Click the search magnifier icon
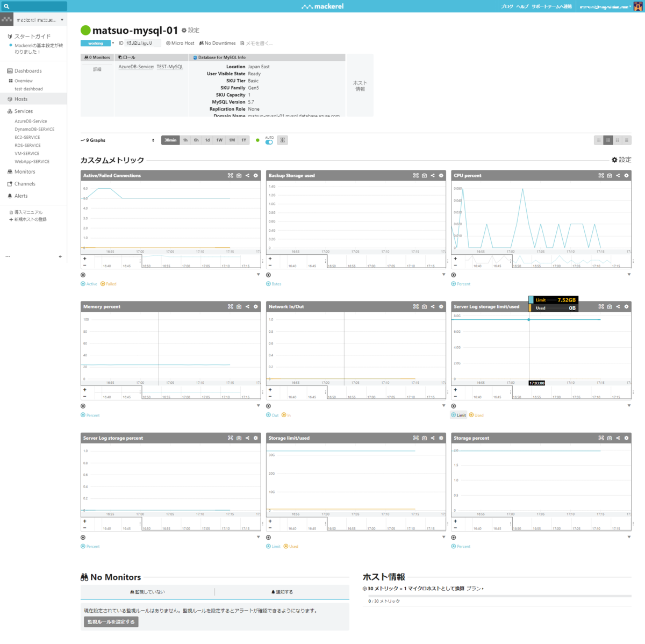The height and width of the screenshot is (644, 645). [x=7, y=6]
